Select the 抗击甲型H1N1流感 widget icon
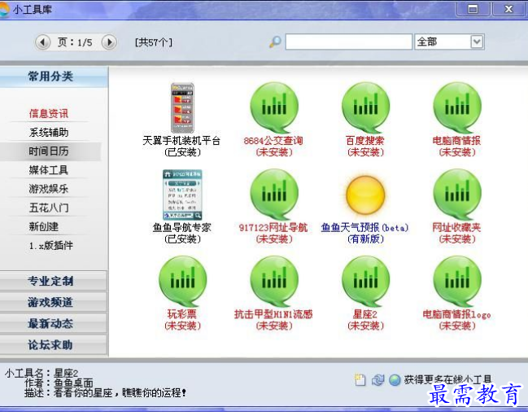The image size is (528, 420). point(274,282)
